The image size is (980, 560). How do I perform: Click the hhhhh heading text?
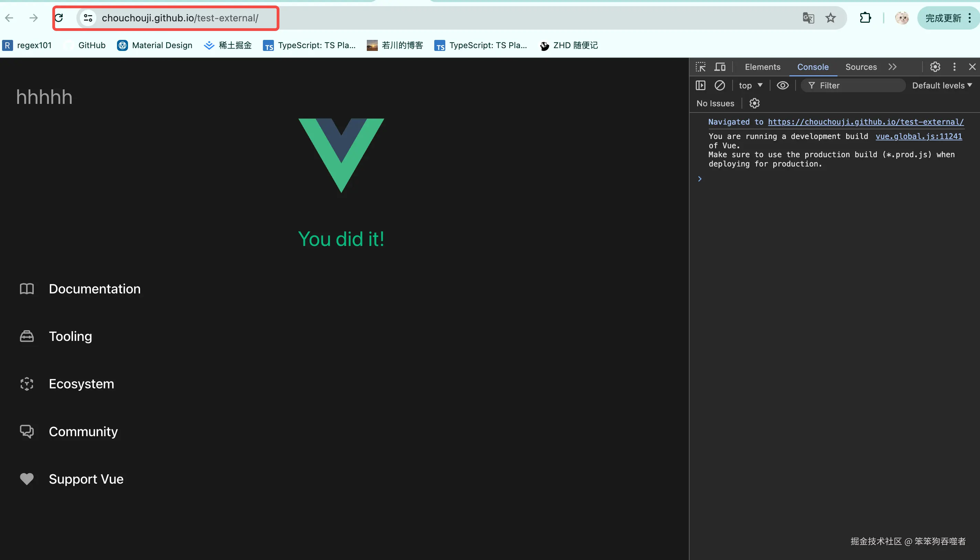pos(44,97)
